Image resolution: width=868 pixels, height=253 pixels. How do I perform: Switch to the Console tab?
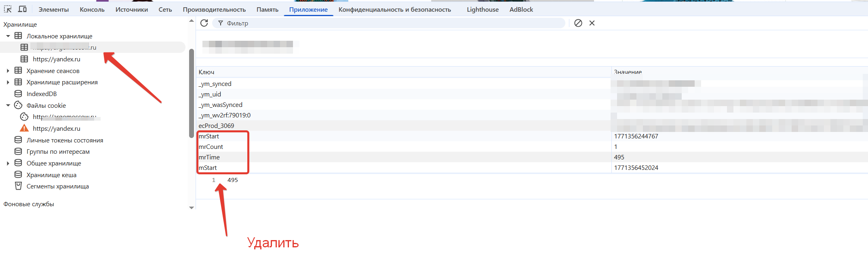[92, 9]
